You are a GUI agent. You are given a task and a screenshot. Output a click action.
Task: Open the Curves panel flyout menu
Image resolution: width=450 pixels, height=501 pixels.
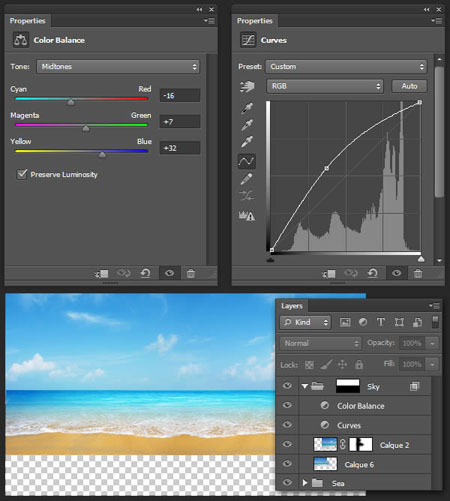(436, 21)
